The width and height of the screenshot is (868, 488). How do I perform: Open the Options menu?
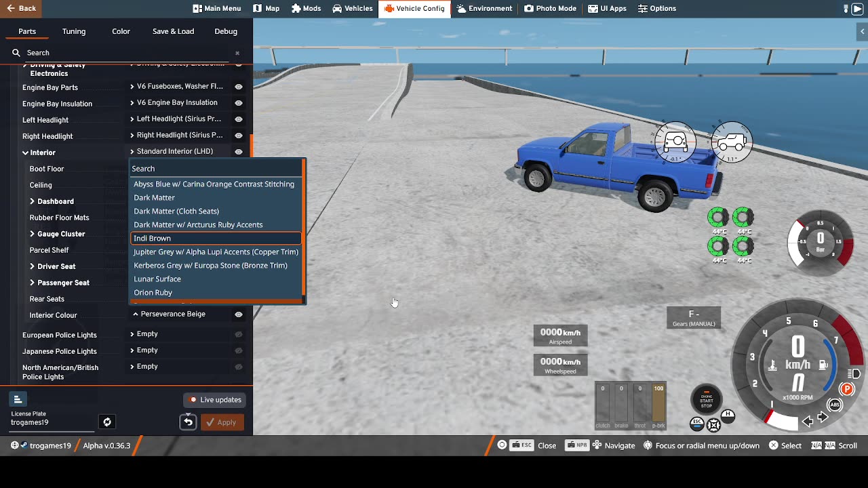657,8
